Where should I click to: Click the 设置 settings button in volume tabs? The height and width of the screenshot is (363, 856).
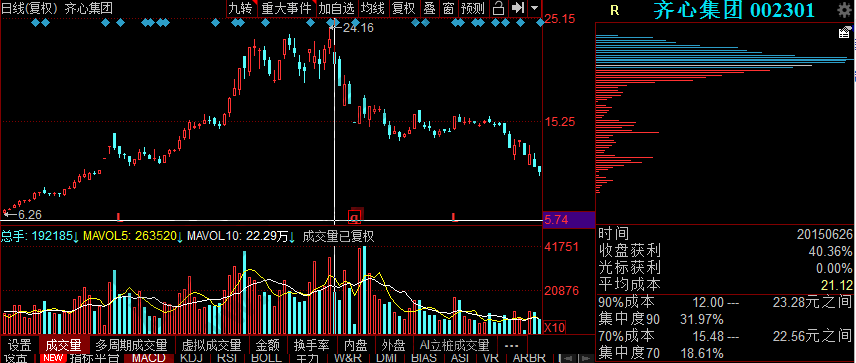pyautogui.click(x=20, y=346)
